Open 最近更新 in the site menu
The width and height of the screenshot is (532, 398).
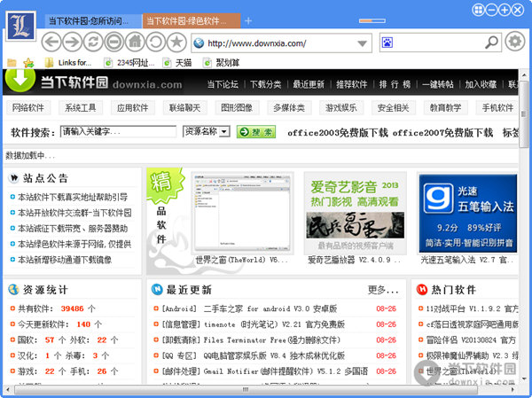pyautogui.click(x=309, y=84)
